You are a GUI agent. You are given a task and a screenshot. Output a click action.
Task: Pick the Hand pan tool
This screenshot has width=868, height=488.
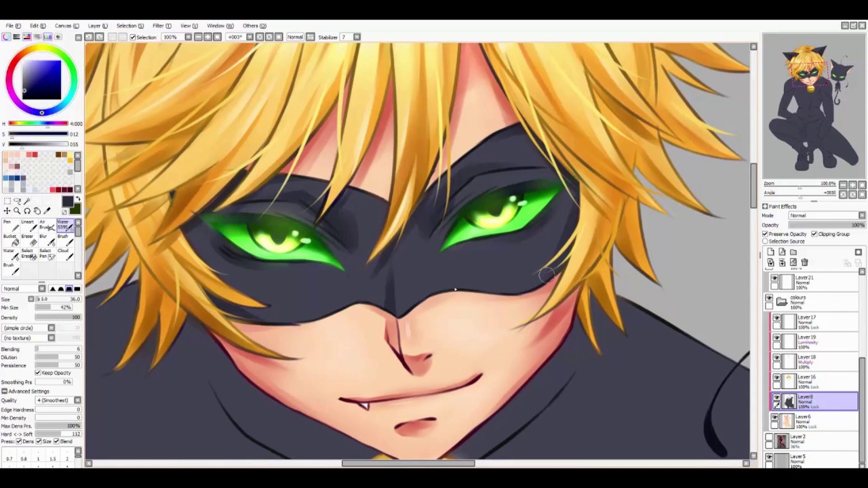pyautogui.click(x=37, y=211)
